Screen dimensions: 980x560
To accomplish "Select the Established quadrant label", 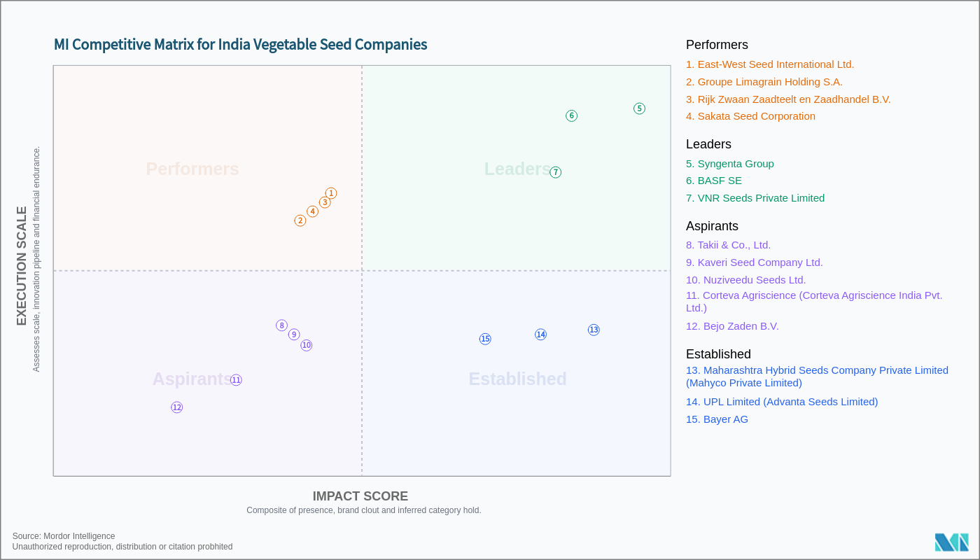I will coord(517,379).
